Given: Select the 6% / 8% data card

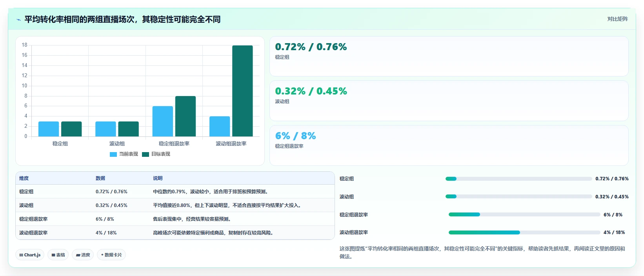Looking at the screenshot, I should click(x=449, y=145).
